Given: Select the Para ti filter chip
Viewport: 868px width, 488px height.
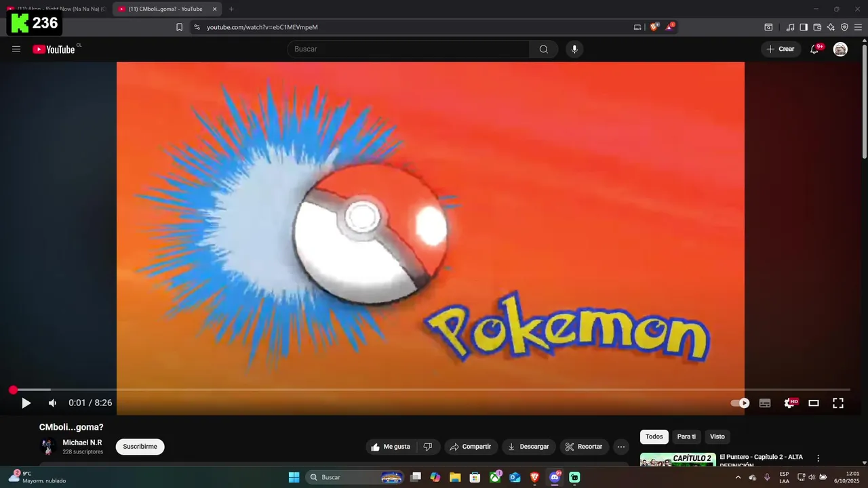Looking at the screenshot, I should click(686, 436).
